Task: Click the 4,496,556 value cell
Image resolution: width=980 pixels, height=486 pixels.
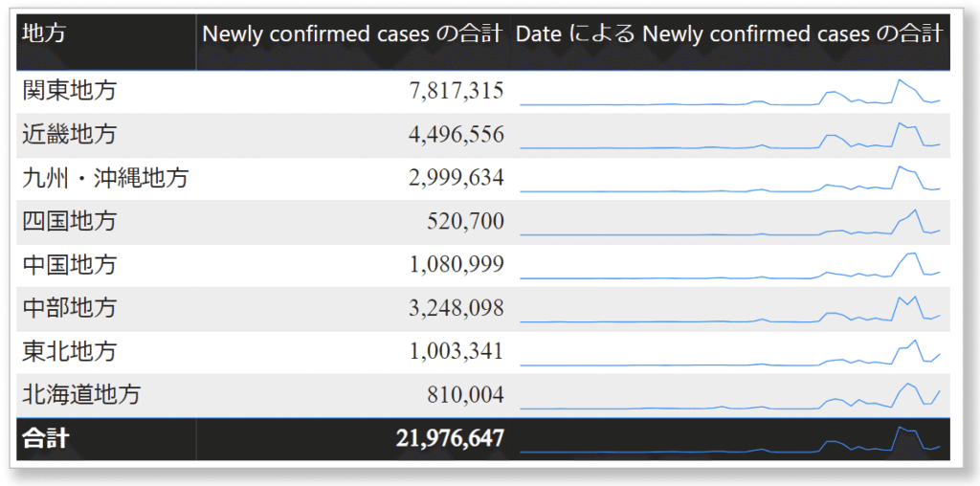Action: [456, 134]
